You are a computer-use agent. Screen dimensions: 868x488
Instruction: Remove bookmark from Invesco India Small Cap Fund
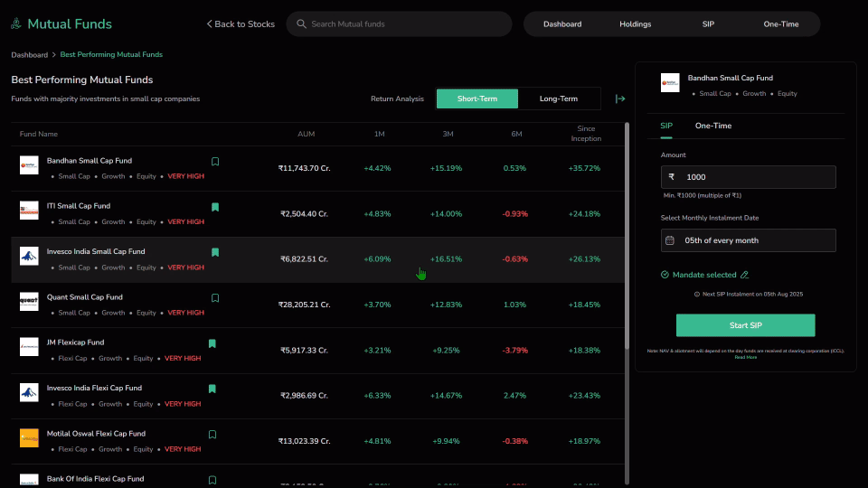(215, 252)
